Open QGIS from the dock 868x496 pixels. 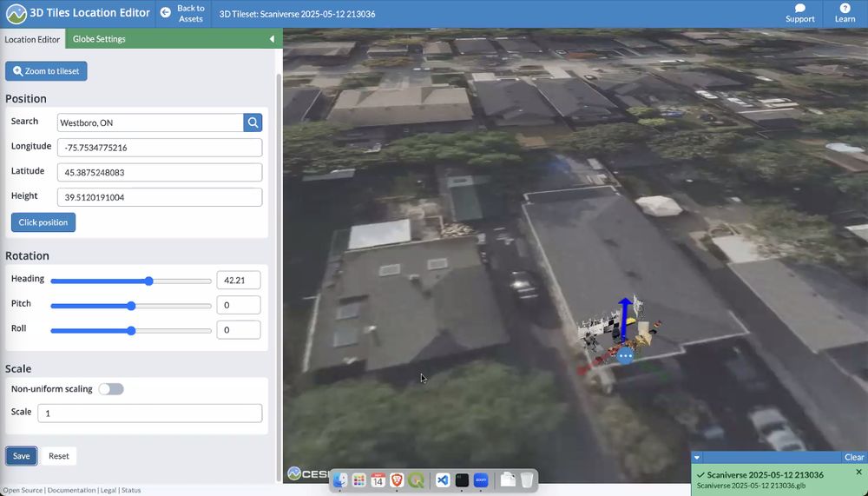(x=416, y=479)
